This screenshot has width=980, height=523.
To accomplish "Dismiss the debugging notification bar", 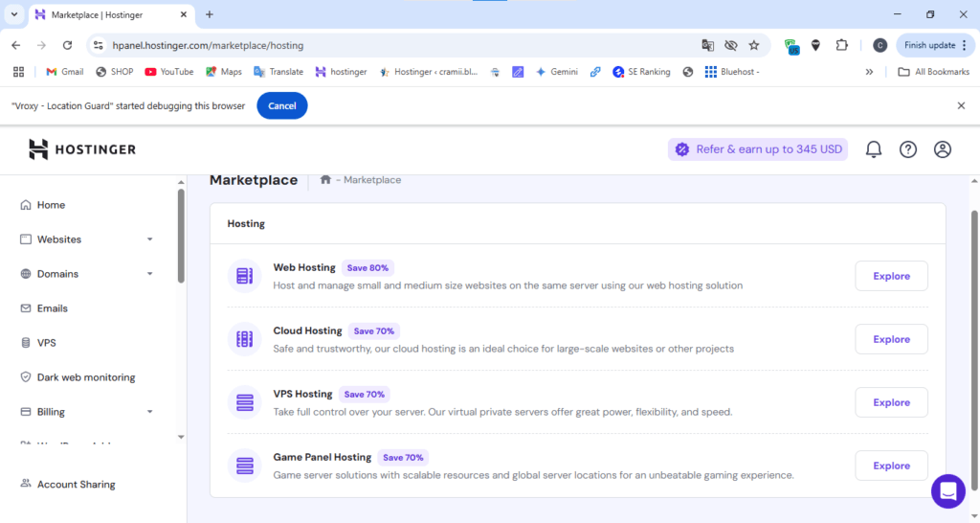I will 961,105.
